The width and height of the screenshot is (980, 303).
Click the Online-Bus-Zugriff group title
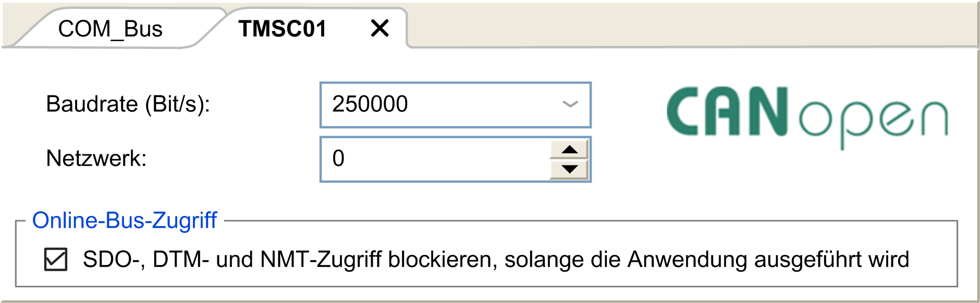(125, 220)
